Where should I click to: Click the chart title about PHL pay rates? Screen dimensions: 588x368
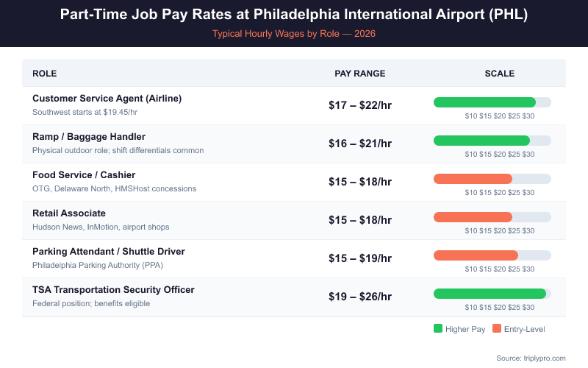pyautogui.click(x=294, y=15)
